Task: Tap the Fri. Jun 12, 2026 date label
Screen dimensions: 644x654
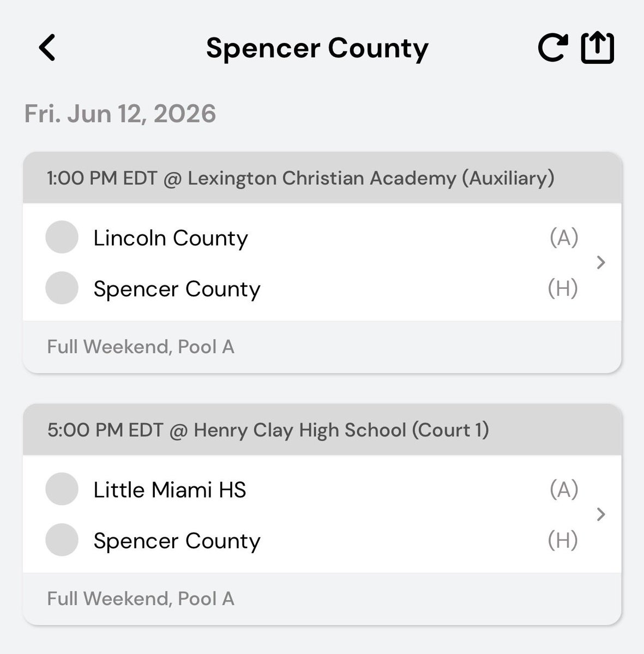Action: click(121, 114)
